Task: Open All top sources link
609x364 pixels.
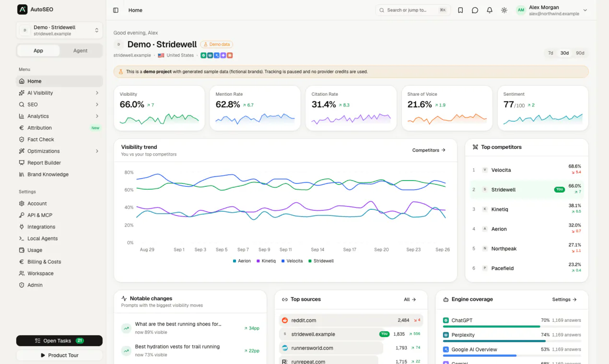Action: point(410,299)
